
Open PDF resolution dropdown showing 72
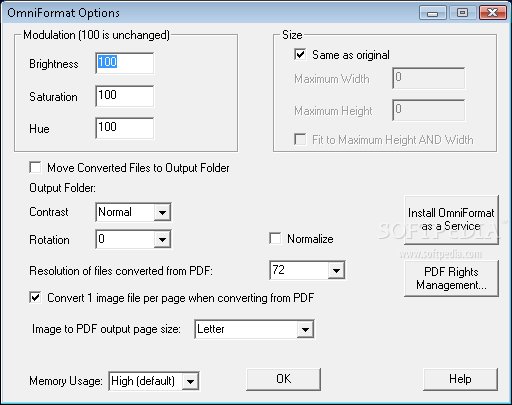pyautogui.click(x=336, y=270)
